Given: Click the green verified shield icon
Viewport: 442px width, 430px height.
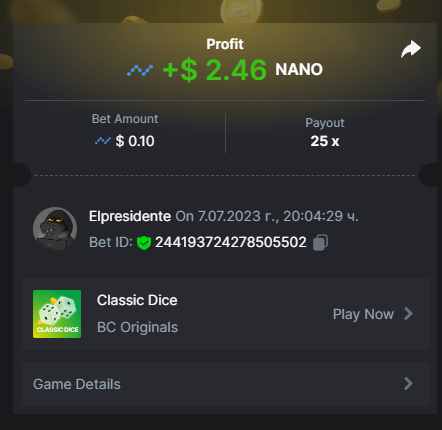Looking at the screenshot, I should 144,243.
